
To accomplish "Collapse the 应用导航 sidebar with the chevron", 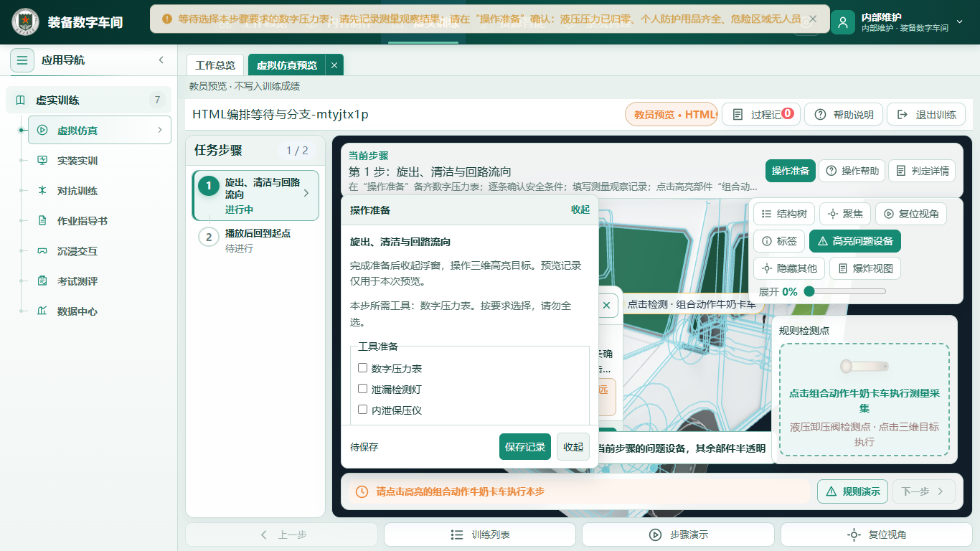I will pyautogui.click(x=161, y=60).
